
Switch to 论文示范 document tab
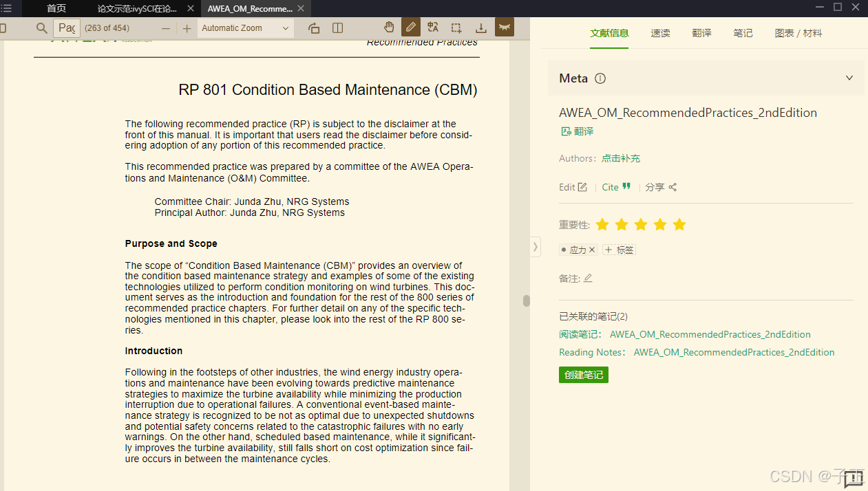tap(136, 8)
